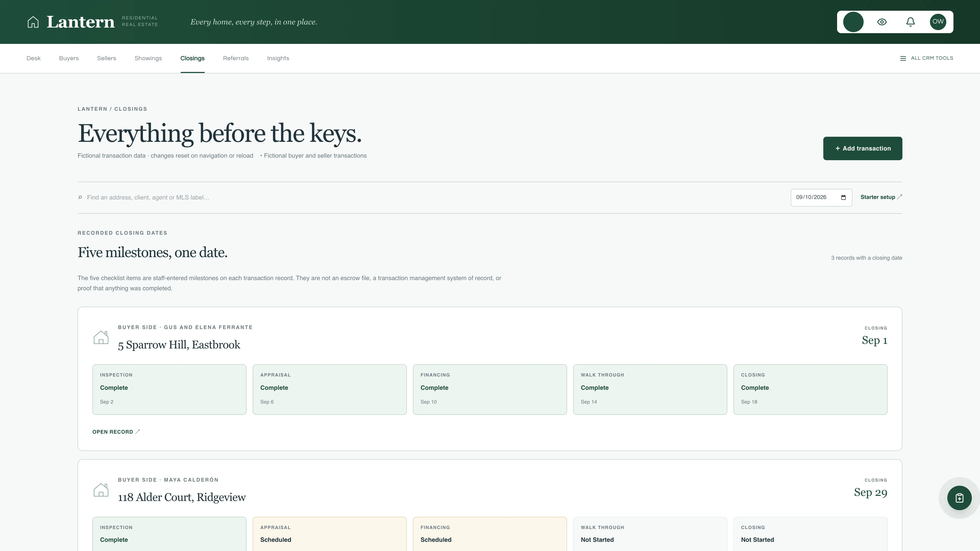Switch to the Buyers tab
Viewport: 980px width, 551px height.
pos(69,58)
